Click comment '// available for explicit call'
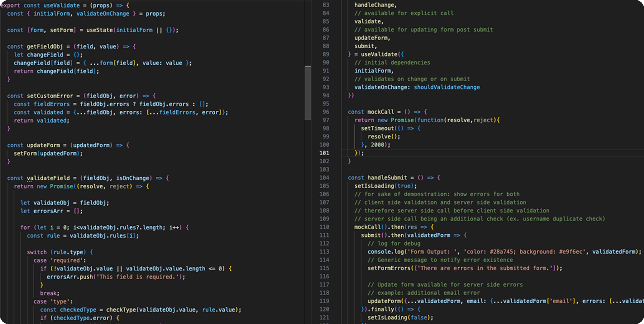The image size is (644, 324). point(404,13)
